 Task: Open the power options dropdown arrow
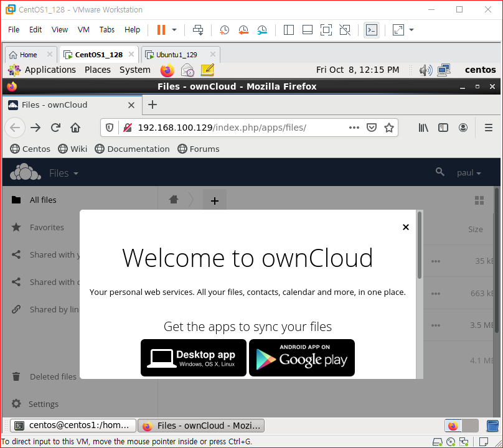[174, 30]
